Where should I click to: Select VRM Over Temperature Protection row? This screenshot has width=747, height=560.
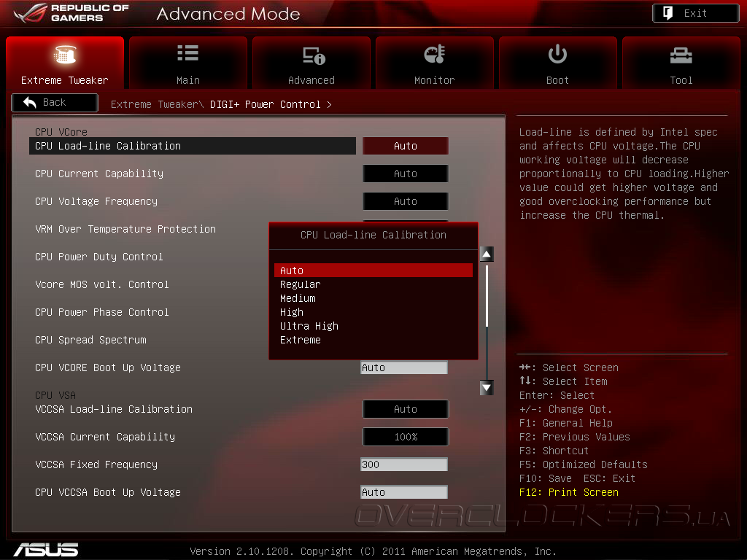[x=125, y=229]
